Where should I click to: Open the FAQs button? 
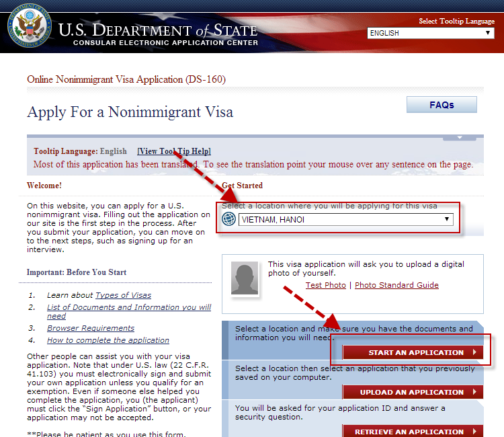pyautogui.click(x=442, y=105)
